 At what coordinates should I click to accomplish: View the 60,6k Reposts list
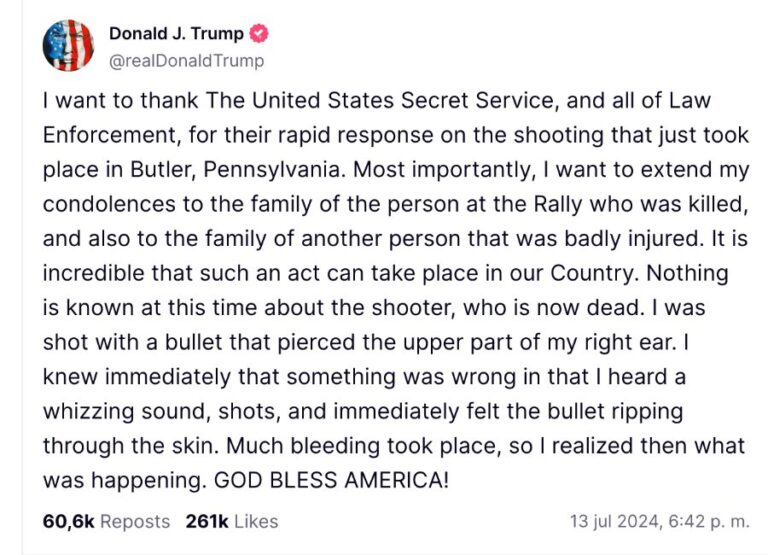click(107, 521)
